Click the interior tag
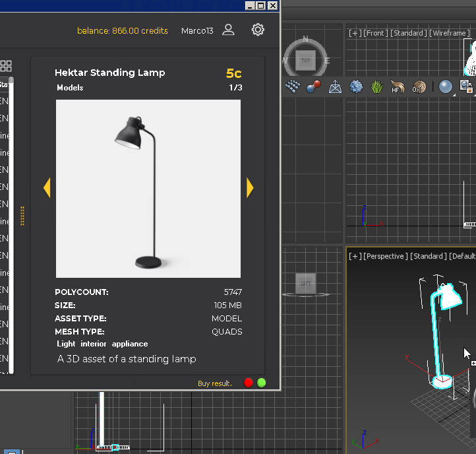The width and height of the screenshot is (476, 454). (x=93, y=344)
